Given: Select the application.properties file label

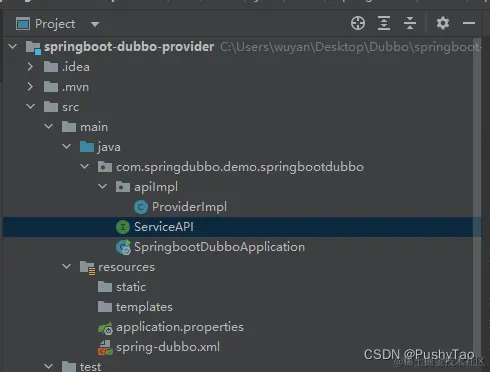Looking at the screenshot, I should point(180,327).
